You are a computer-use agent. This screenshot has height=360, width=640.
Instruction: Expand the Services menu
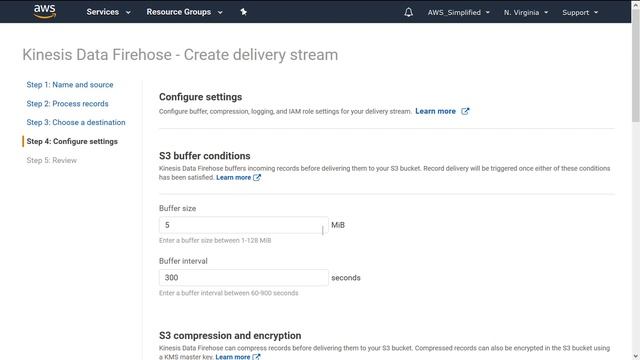tap(108, 12)
